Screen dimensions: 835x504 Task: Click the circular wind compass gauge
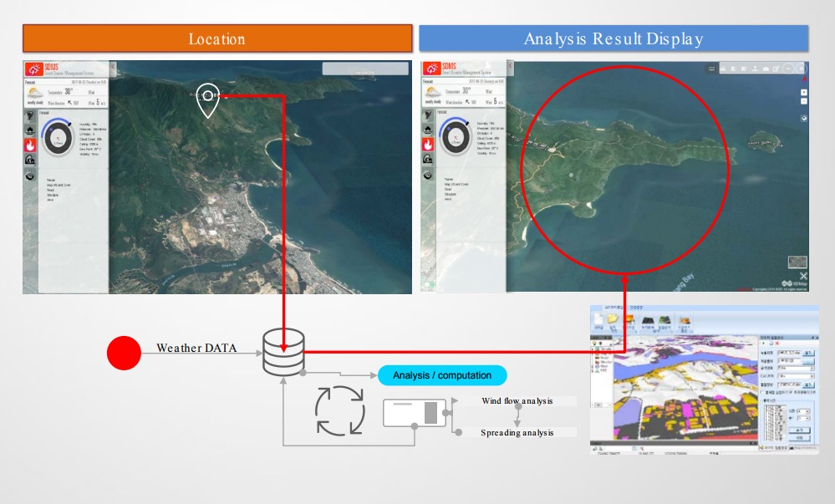click(x=57, y=137)
